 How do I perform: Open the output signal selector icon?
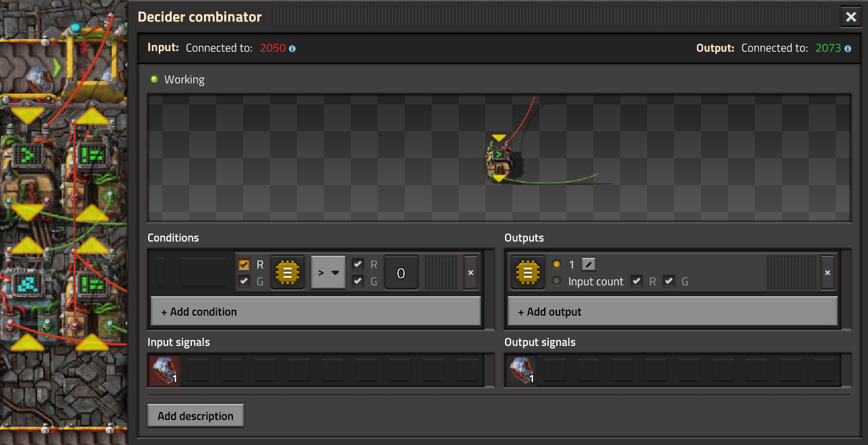click(x=528, y=273)
